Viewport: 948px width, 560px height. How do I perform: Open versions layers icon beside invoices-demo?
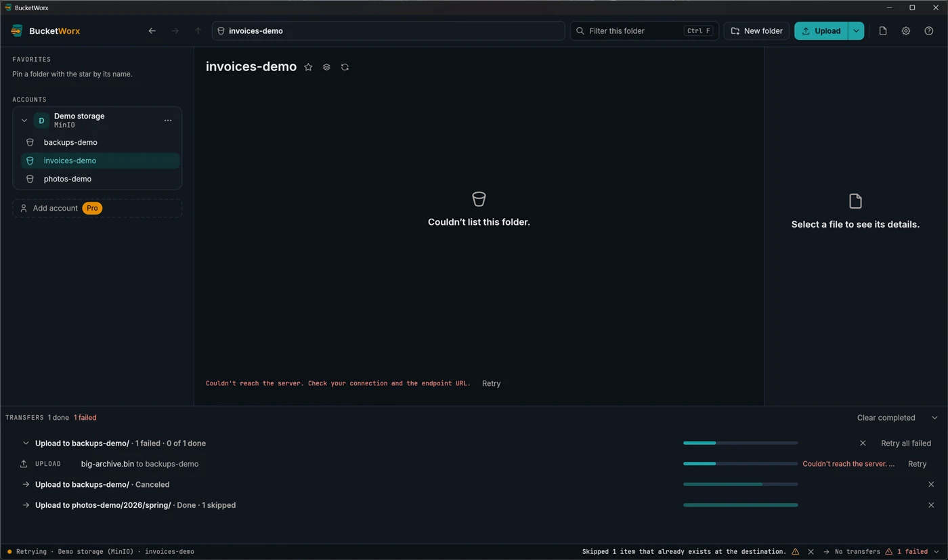click(x=326, y=67)
